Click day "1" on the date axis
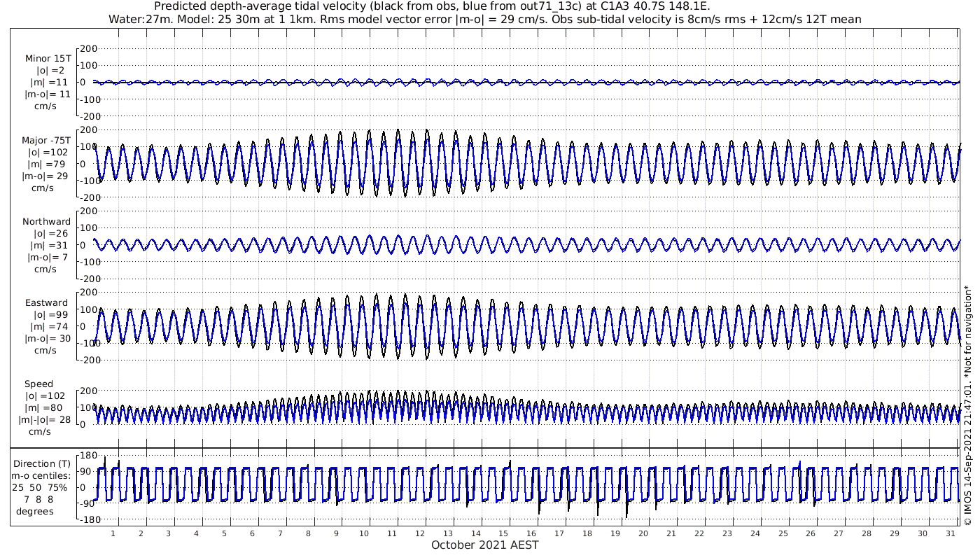 point(113,533)
